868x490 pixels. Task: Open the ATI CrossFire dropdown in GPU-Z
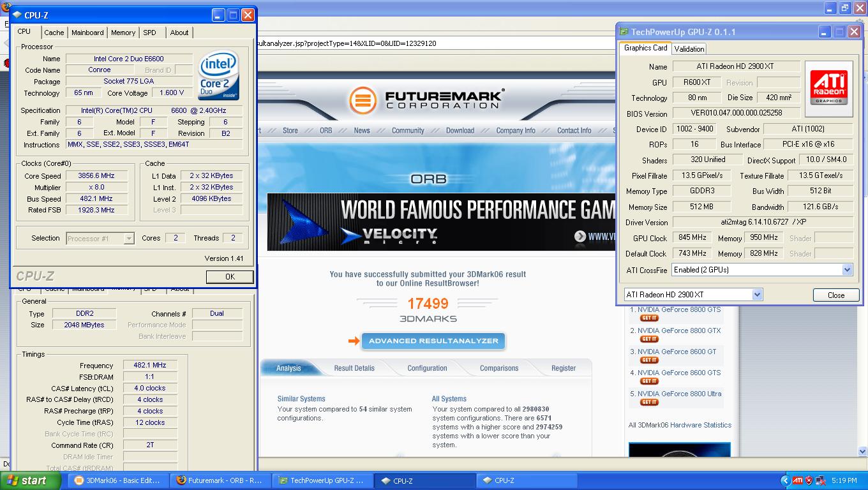coord(847,270)
